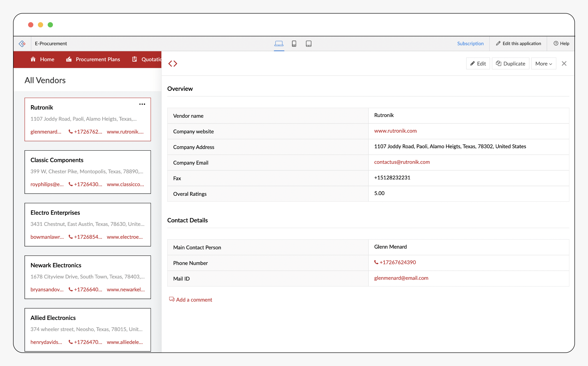Click contactus@rutronik.com email link
Viewport: 588px width, 366px height.
[402, 162]
